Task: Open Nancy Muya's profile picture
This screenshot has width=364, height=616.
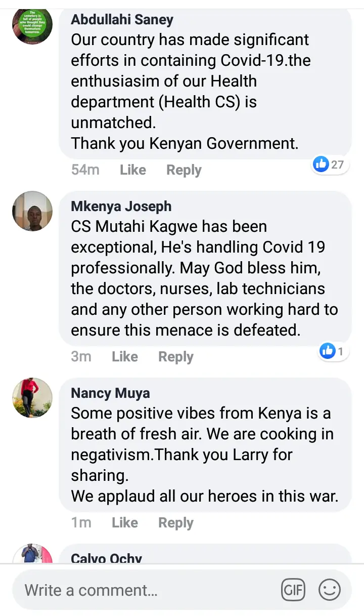Action: [32, 397]
